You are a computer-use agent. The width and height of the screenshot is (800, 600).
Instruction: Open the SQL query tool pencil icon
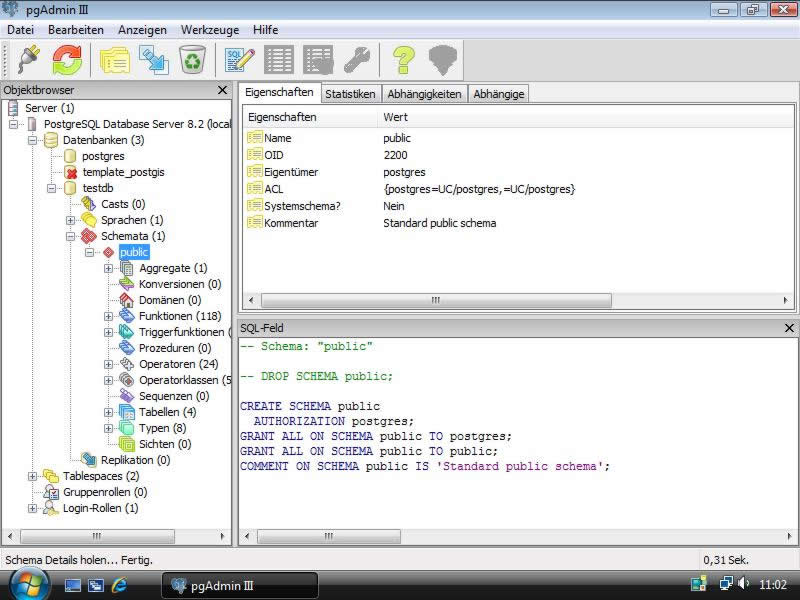coord(240,60)
